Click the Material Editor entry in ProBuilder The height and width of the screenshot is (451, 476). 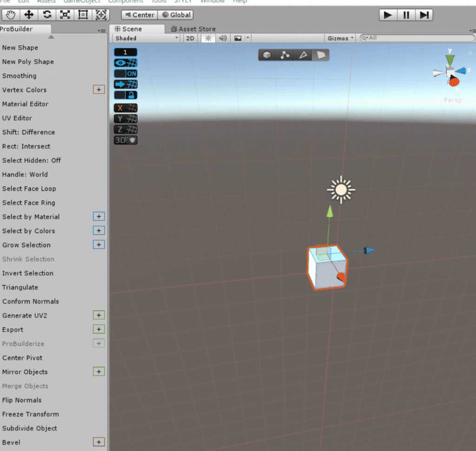tap(25, 104)
